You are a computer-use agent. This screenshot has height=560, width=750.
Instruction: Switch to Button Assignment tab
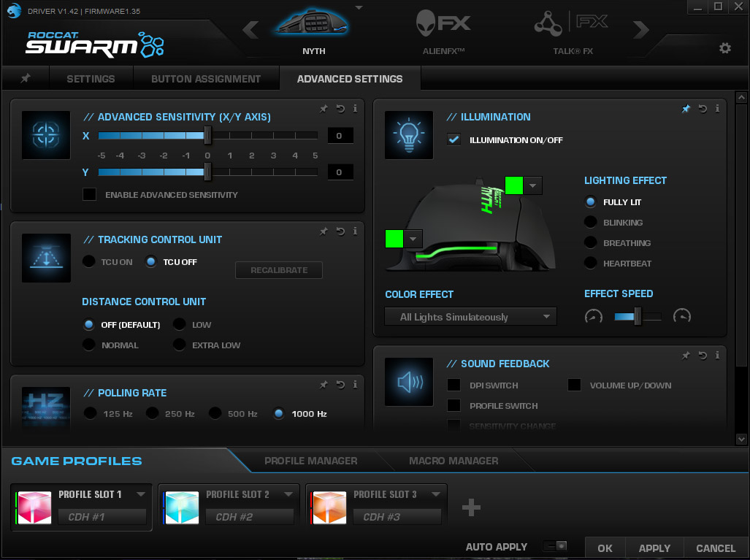pos(206,79)
